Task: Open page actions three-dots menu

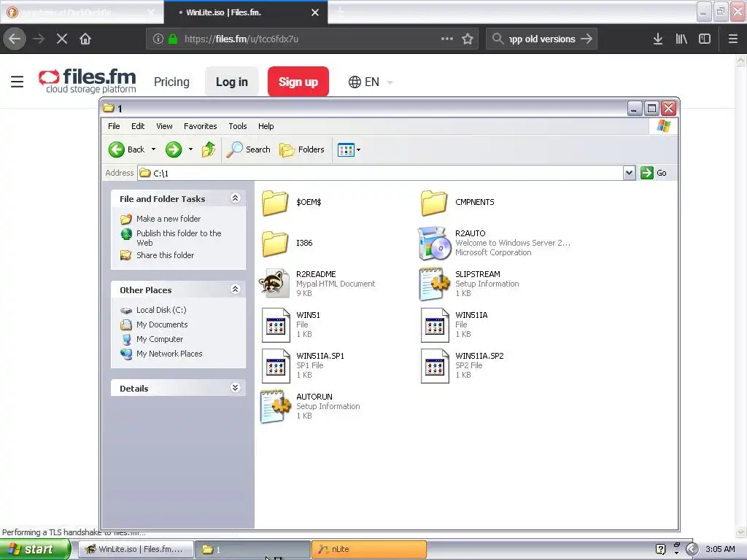Action: [x=447, y=39]
